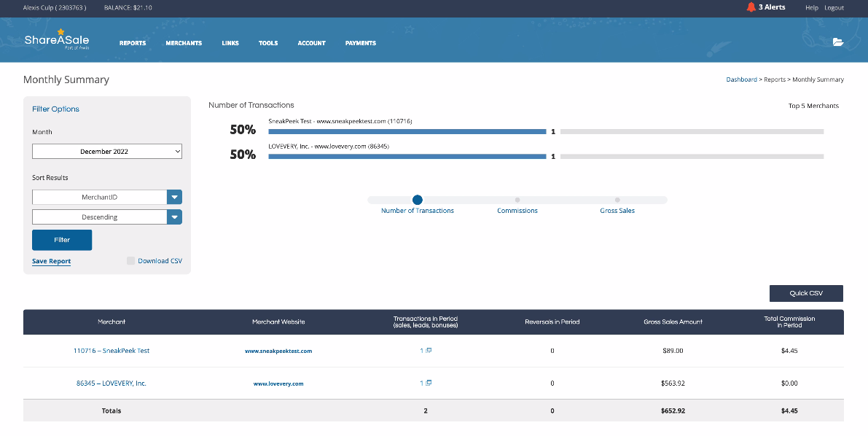Open 86345 – LOVEVERY, Inc. merchant link

[112, 383]
